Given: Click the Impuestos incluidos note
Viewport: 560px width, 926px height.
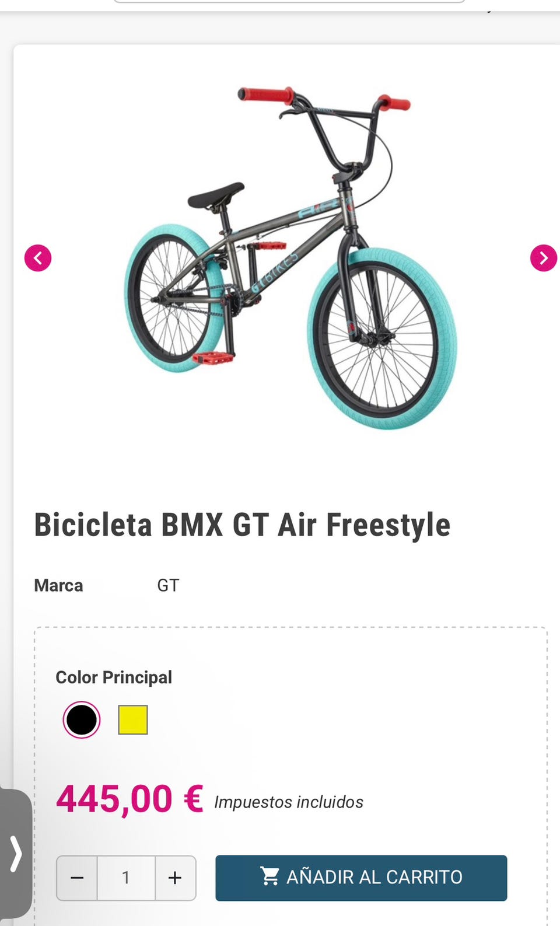Looking at the screenshot, I should [x=289, y=802].
